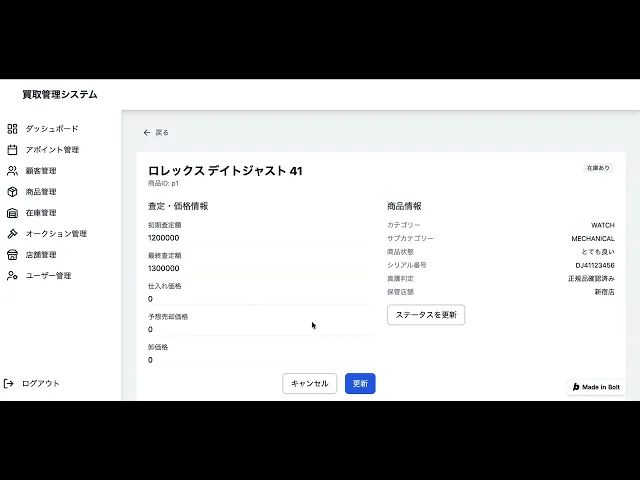Click the Bolt logo icon

(576, 387)
